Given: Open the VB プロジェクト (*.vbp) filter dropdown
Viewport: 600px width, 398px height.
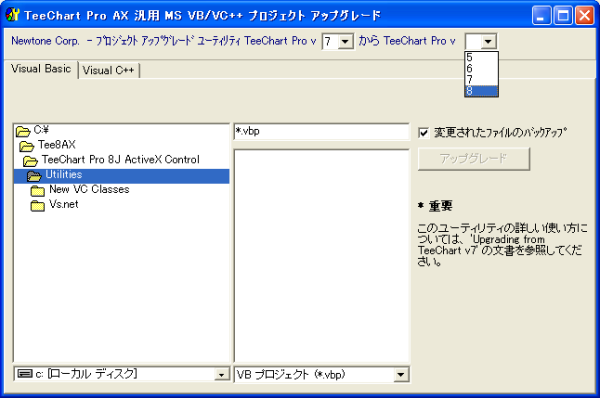Looking at the screenshot, I should (401, 374).
